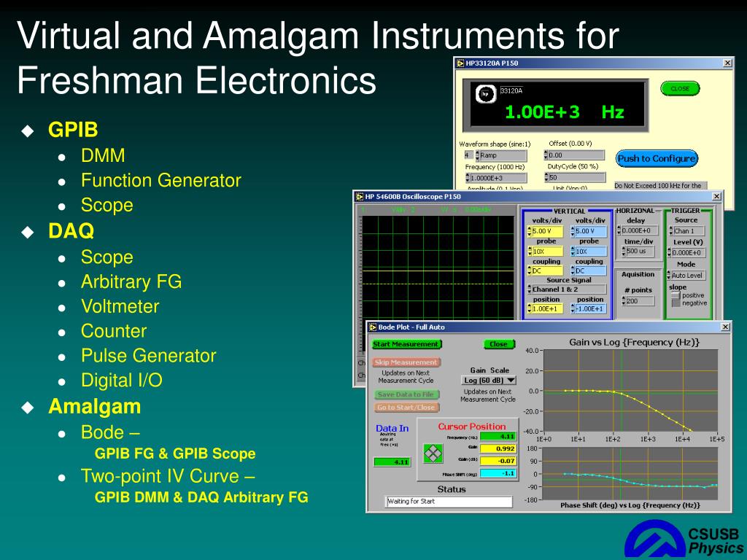747x560 pixels.
Task: Click the CSUSB Physics logo
Action: [684, 540]
